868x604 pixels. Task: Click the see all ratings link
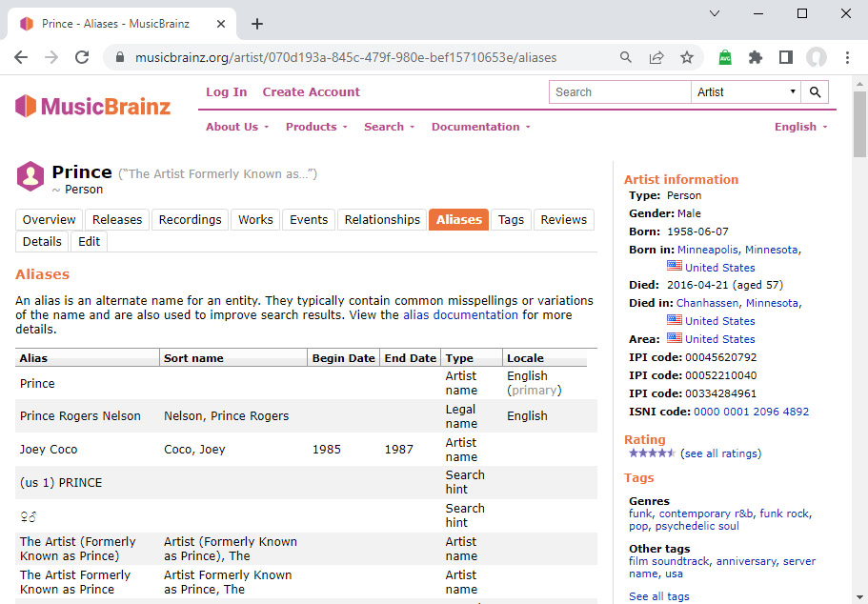pyautogui.click(x=720, y=453)
